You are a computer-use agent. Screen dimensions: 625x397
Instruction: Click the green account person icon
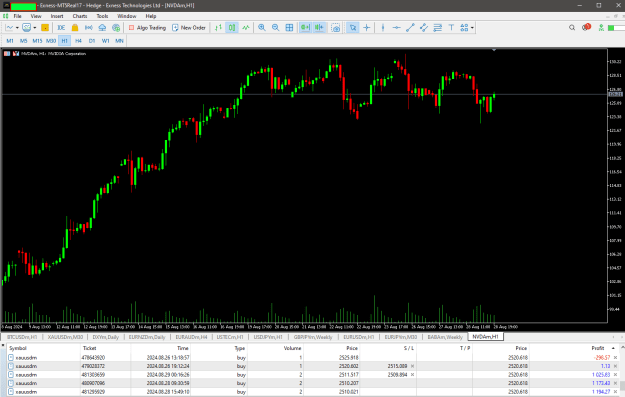coord(601,28)
